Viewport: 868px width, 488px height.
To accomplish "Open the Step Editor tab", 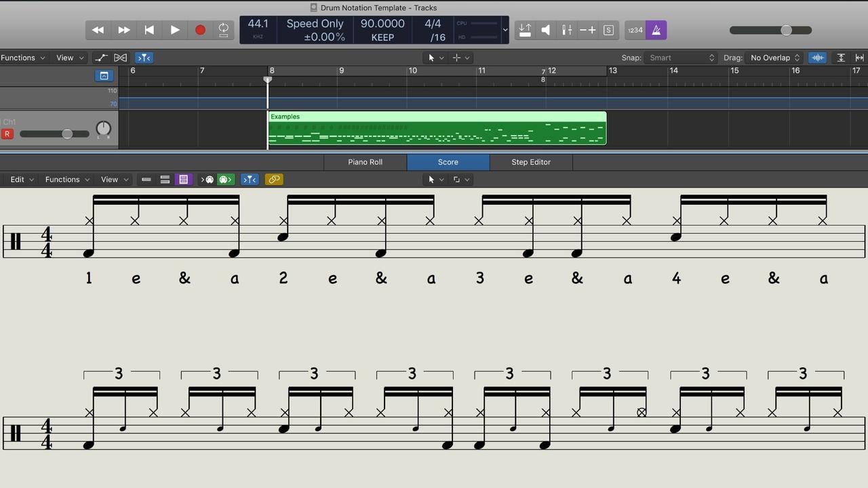I will pyautogui.click(x=531, y=162).
